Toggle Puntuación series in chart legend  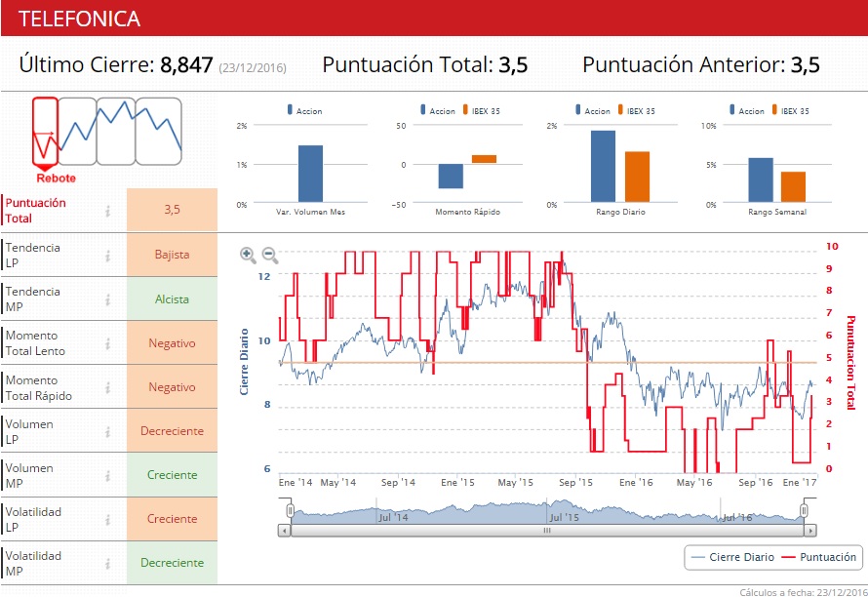pos(818,557)
